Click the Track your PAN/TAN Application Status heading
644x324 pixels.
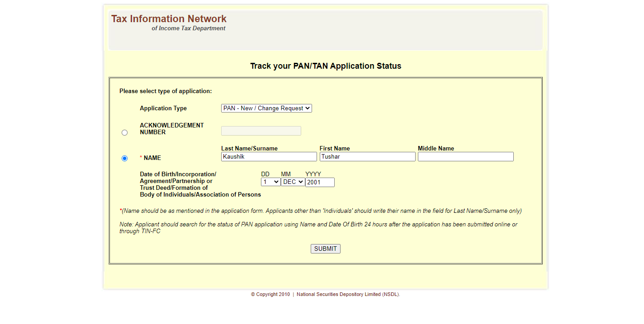(x=326, y=66)
